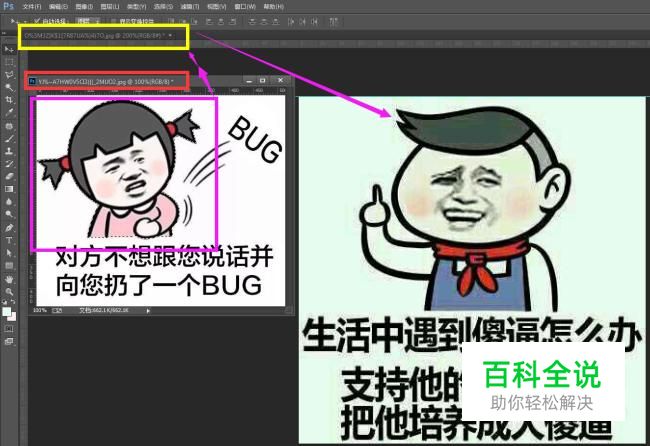650x446 pixels.
Task: Click the 100% zoom field in status bar
Action: (40, 310)
